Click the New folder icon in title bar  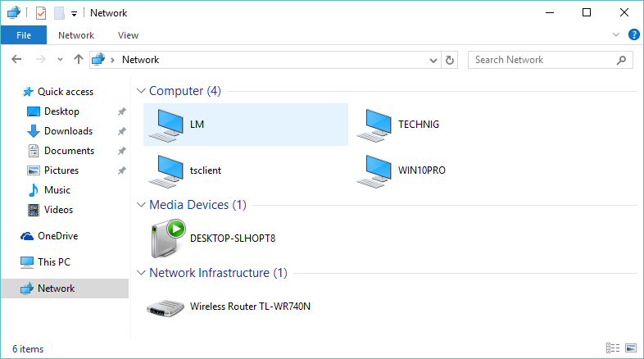(x=59, y=13)
